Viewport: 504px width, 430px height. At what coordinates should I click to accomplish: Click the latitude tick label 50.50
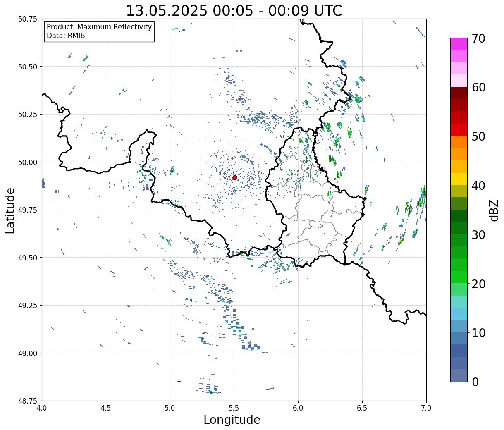28,67
